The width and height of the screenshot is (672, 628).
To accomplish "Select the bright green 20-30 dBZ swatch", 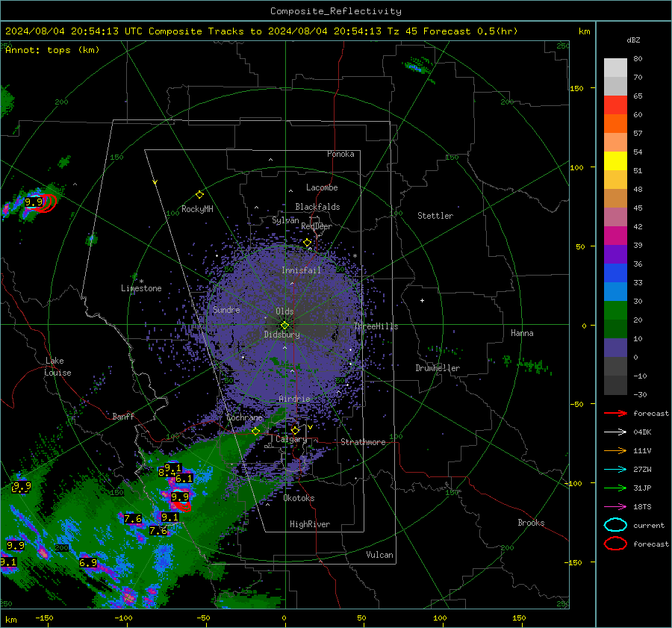I will [615, 311].
